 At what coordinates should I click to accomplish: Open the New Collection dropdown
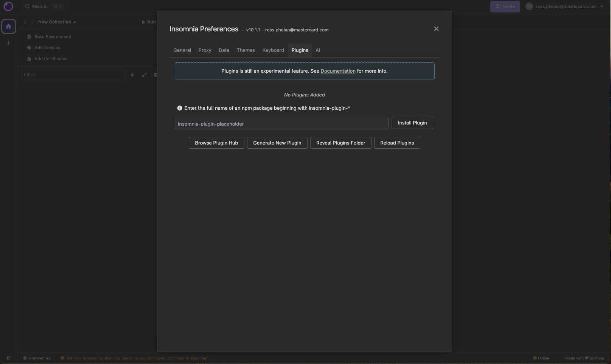[x=57, y=22]
